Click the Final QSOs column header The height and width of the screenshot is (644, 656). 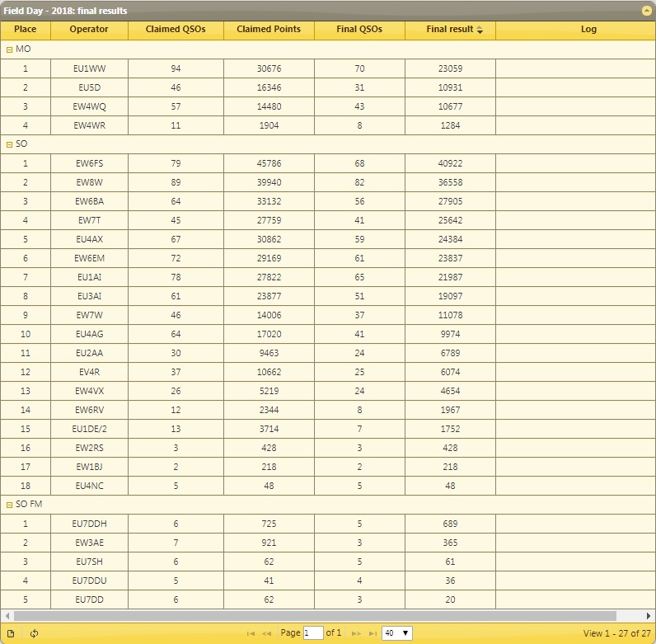click(x=359, y=30)
